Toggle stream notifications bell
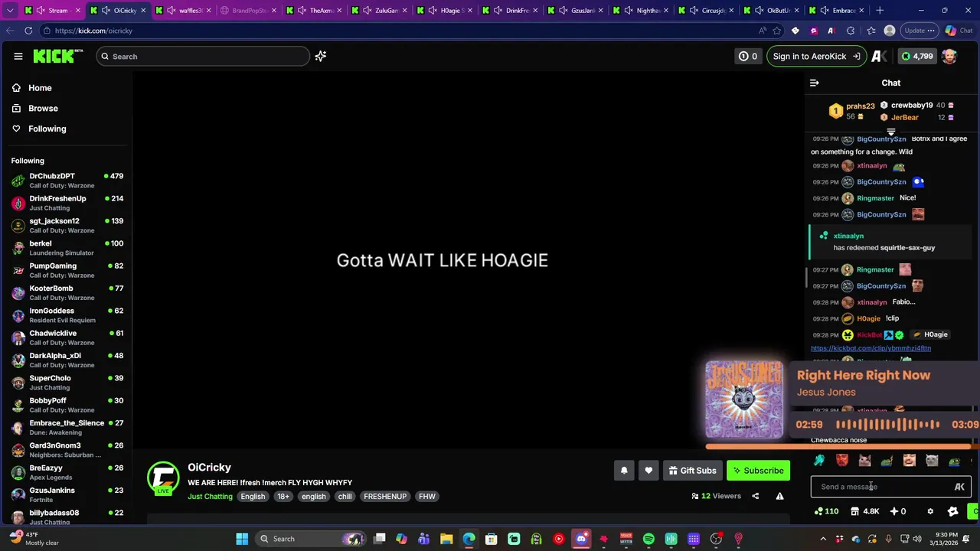Viewport: 980px width, 551px height. pyautogui.click(x=624, y=471)
